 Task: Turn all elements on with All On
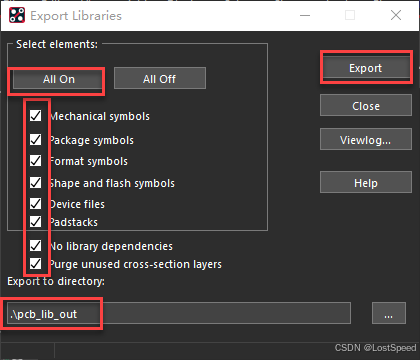pos(58,79)
